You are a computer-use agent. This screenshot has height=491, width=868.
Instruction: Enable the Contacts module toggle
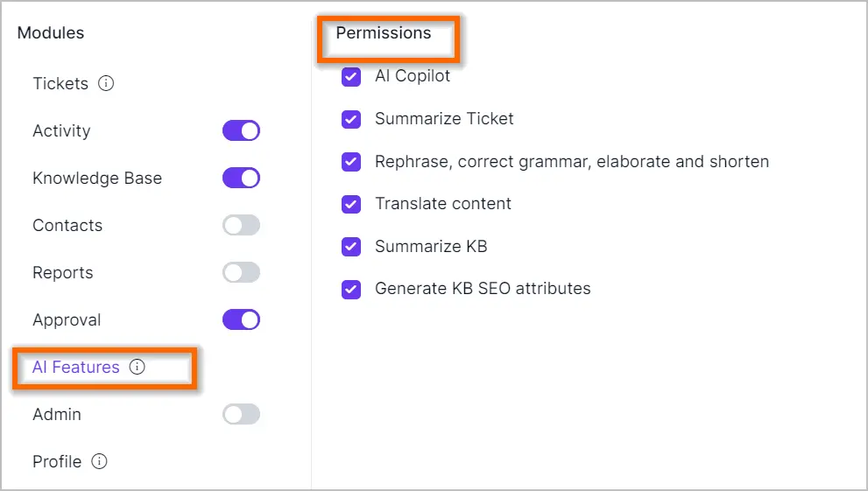(x=242, y=225)
